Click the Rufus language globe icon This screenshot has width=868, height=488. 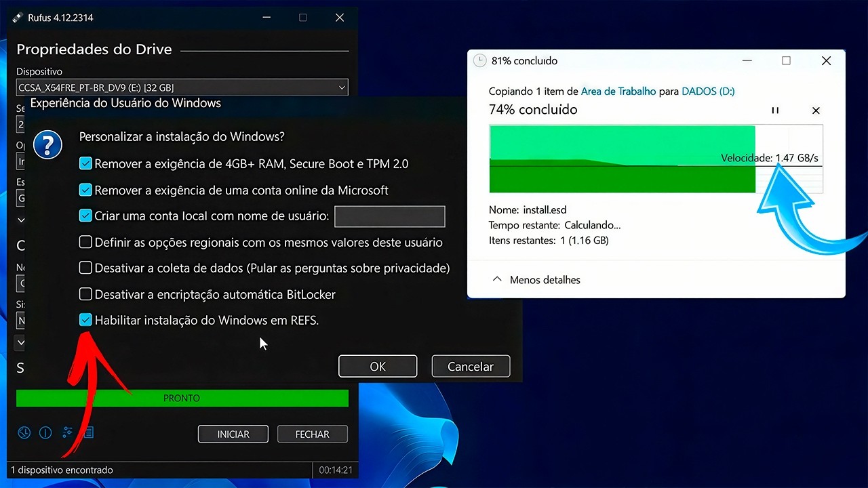point(24,432)
